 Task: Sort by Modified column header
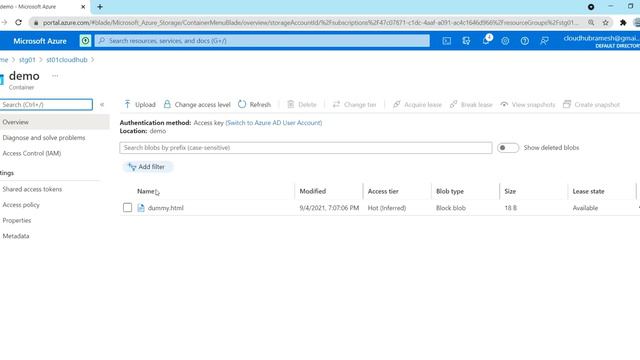pyautogui.click(x=313, y=191)
